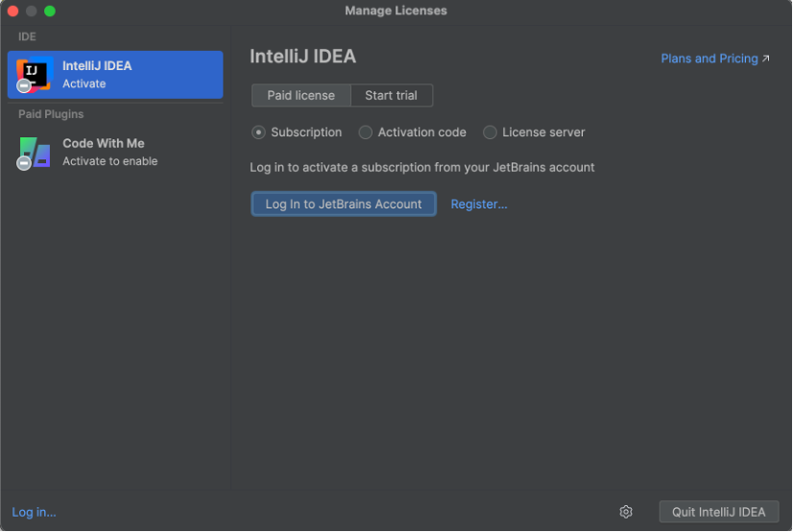Click the subscription login description text
Screen dimensions: 793x532
(421, 167)
